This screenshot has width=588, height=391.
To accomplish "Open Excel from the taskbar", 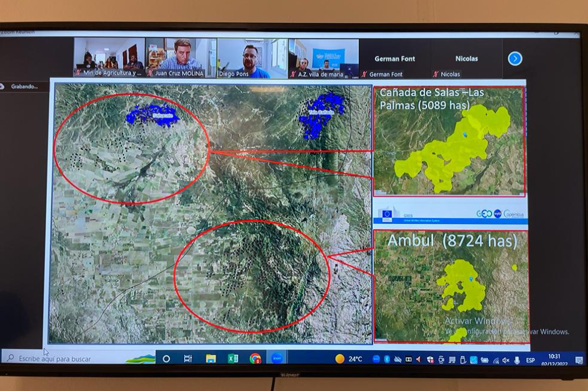I will [233, 359].
